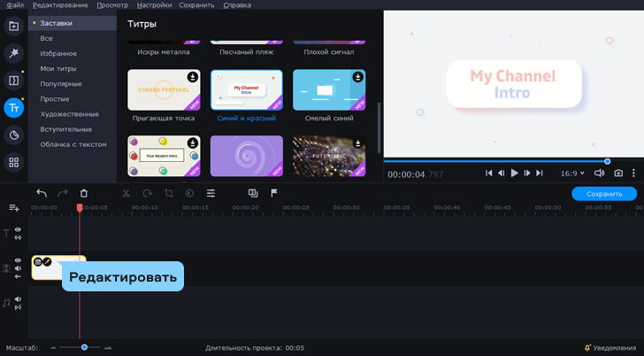
Task: Click the blue Сохранить button
Action: point(603,193)
